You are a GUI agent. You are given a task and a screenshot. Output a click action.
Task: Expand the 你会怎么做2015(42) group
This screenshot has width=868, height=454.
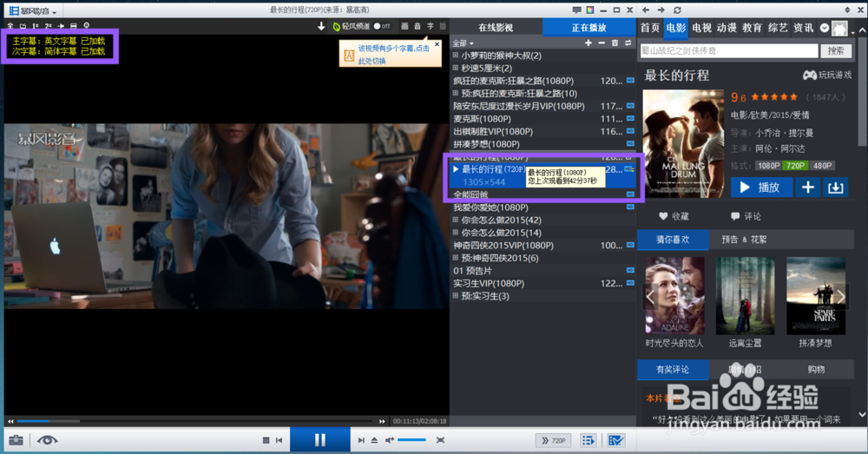pyautogui.click(x=456, y=220)
